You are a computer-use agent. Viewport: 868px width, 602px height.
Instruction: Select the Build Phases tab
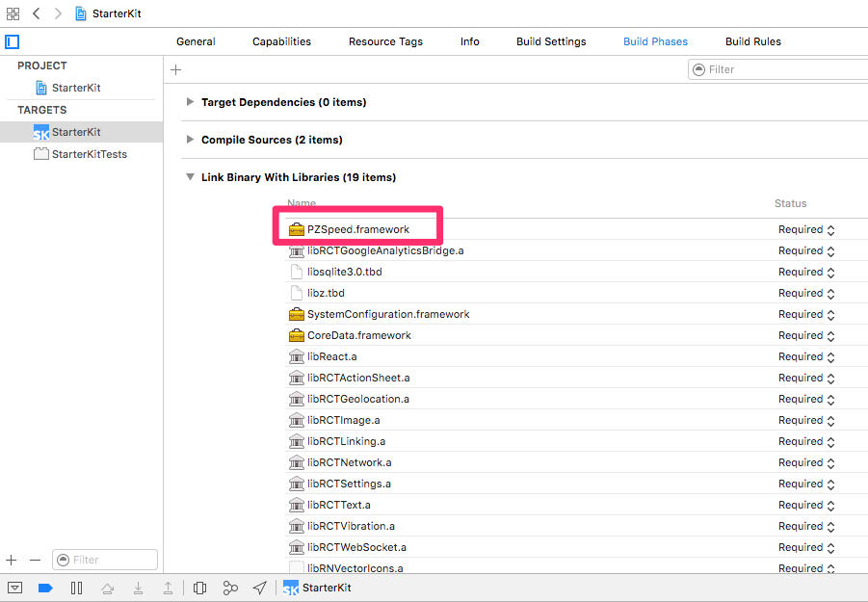pyautogui.click(x=655, y=41)
